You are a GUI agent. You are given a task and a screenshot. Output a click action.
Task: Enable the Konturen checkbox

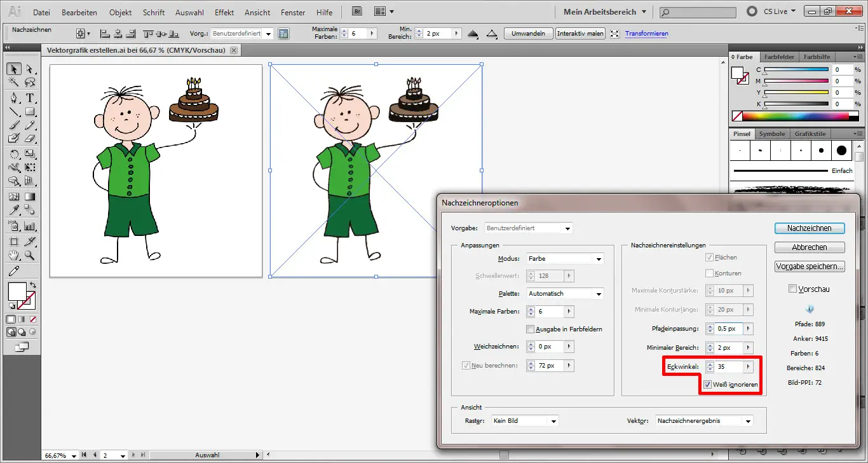pyautogui.click(x=708, y=273)
